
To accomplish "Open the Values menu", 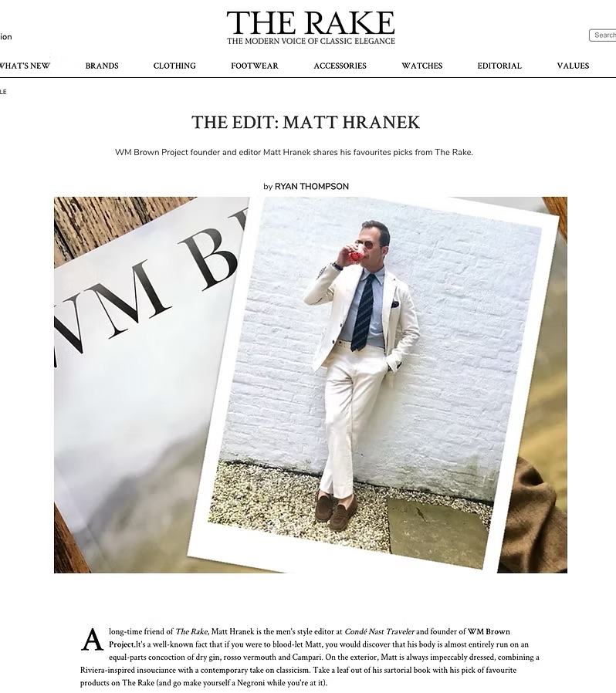I will [573, 66].
